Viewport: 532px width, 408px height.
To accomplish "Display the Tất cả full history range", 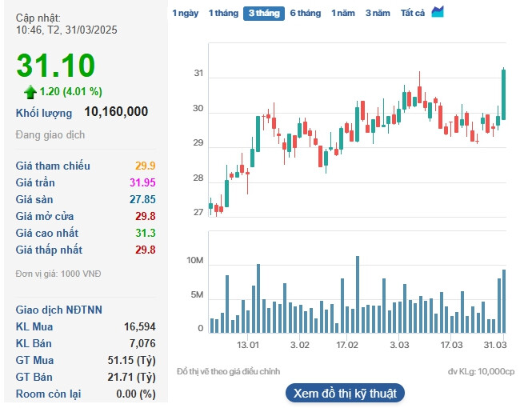I will click(x=412, y=13).
